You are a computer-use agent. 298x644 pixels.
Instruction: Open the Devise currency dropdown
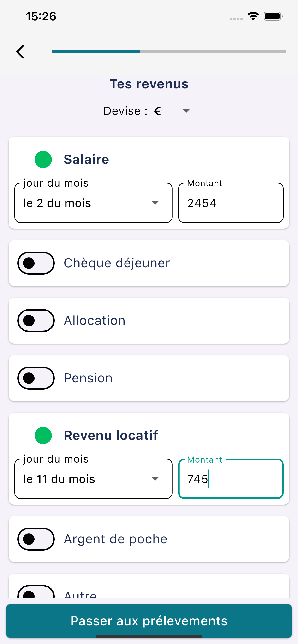click(174, 111)
